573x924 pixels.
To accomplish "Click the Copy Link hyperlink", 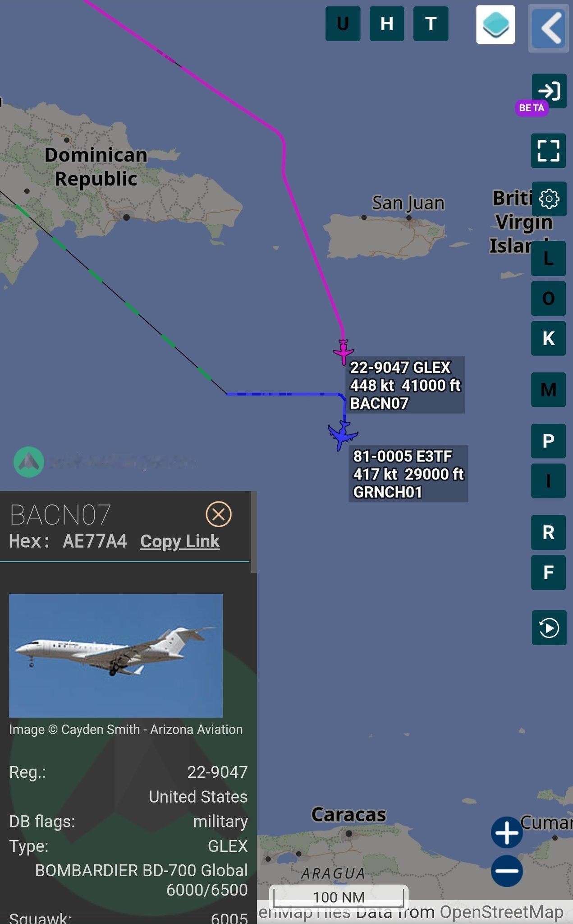I will click(x=180, y=541).
